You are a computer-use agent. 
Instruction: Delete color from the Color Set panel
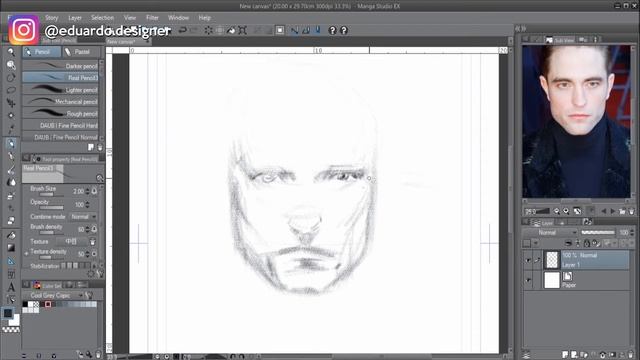[x=98, y=355]
